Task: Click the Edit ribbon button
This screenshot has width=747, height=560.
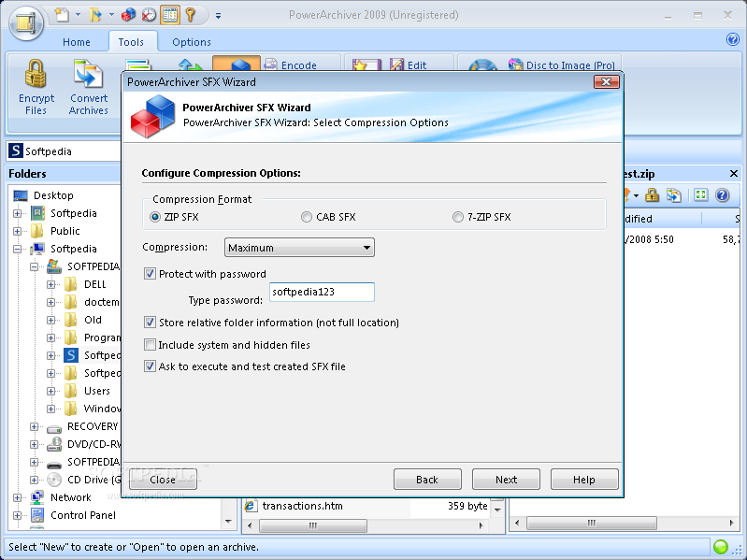Action: tap(409, 65)
